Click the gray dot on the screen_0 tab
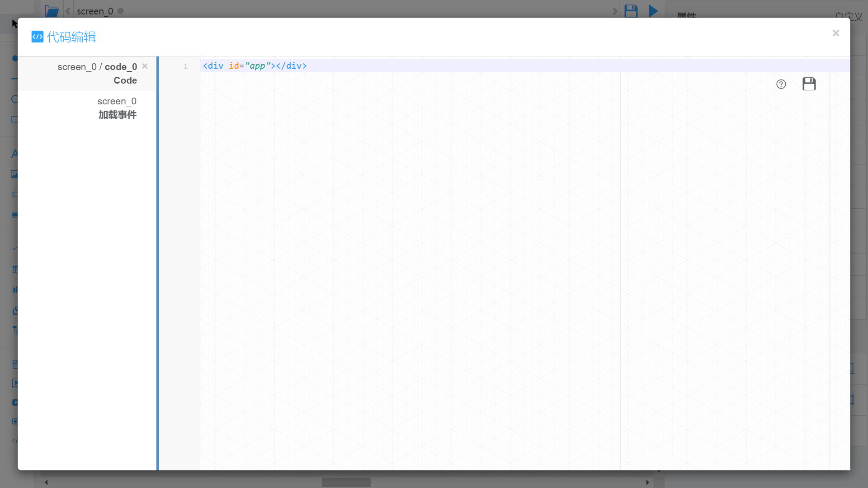 (x=121, y=11)
